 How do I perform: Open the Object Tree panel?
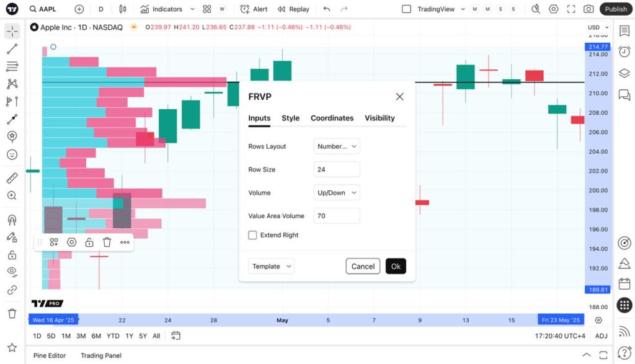(x=624, y=73)
